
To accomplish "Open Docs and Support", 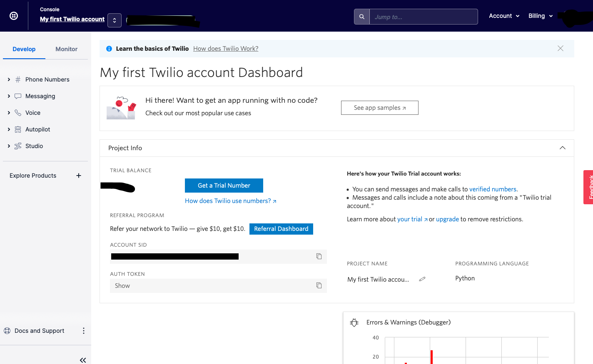I will click(40, 331).
